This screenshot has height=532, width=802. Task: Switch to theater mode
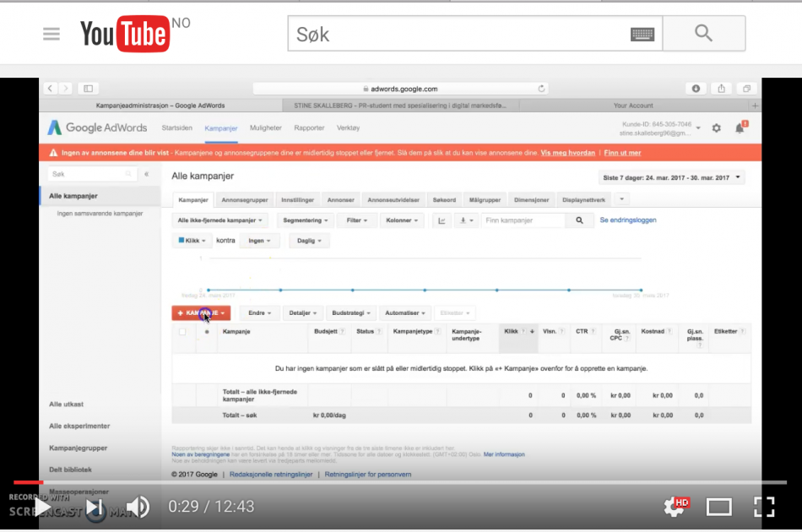tap(718, 507)
